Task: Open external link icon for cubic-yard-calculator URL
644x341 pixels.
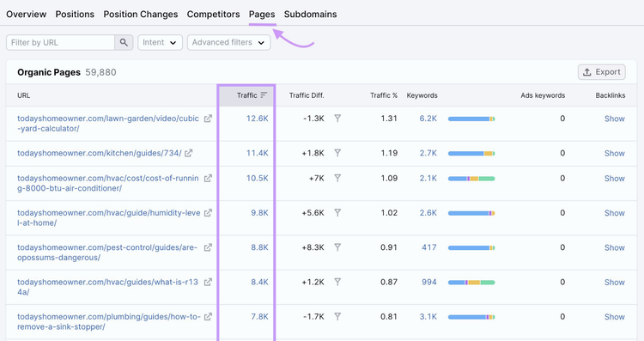Action: (x=209, y=119)
